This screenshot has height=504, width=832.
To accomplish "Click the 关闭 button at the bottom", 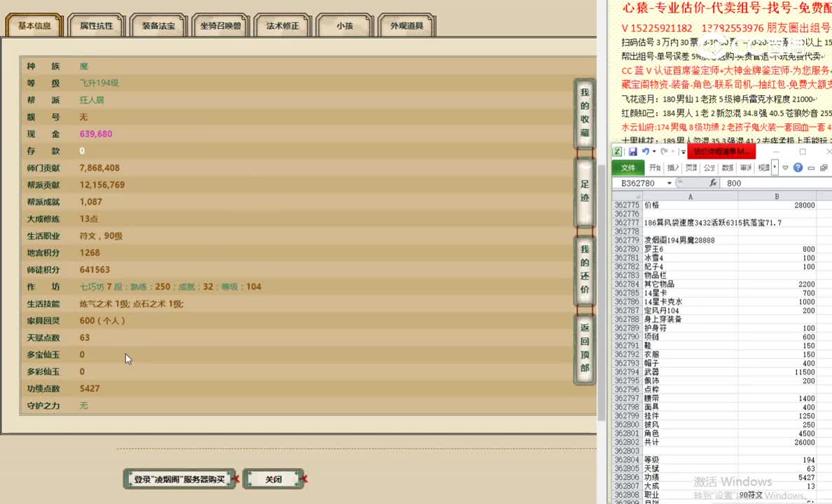I will pos(273,479).
